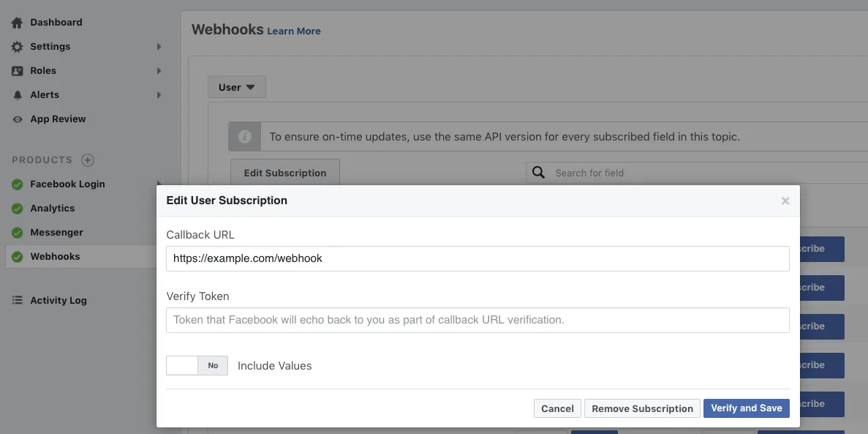868x434 pixels.
Task: Toggle the Include Values switch
Action: click(197, 365)
